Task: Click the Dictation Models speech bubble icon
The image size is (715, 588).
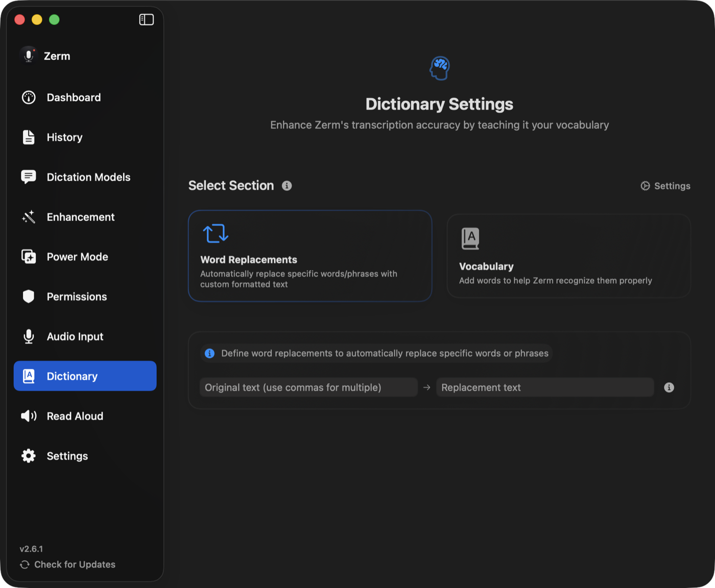Action: 29,177
